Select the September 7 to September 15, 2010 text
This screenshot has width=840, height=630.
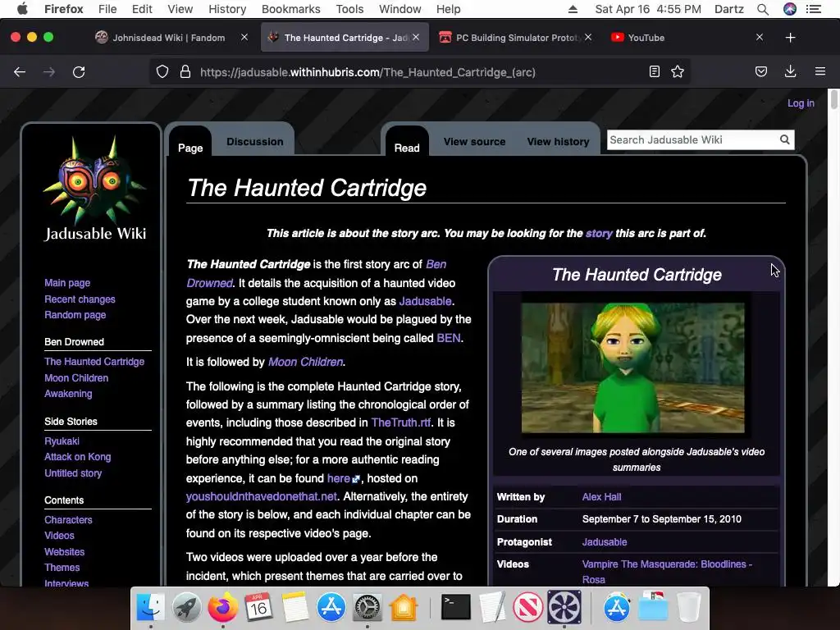(x=662, y=519)
